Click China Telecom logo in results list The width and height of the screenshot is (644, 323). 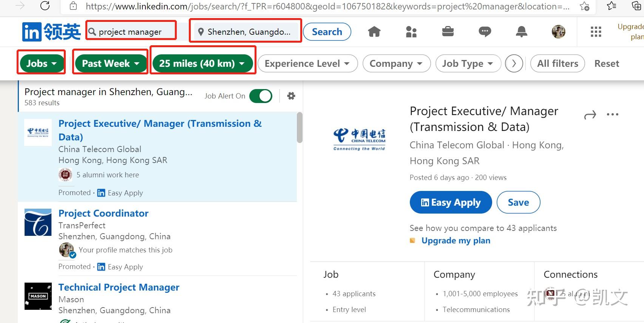tap(38, 132)
